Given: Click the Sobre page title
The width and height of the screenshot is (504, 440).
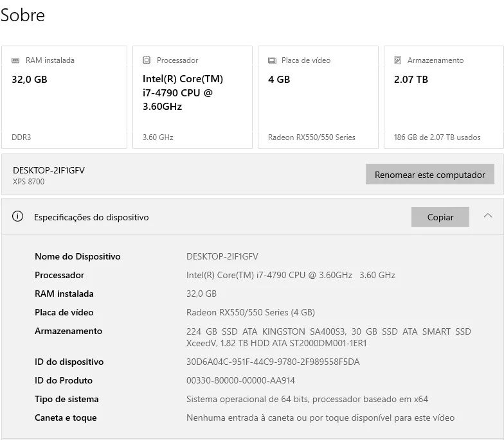Looking at the screenshot, I should pyautogui.click(x=22, y=15).
